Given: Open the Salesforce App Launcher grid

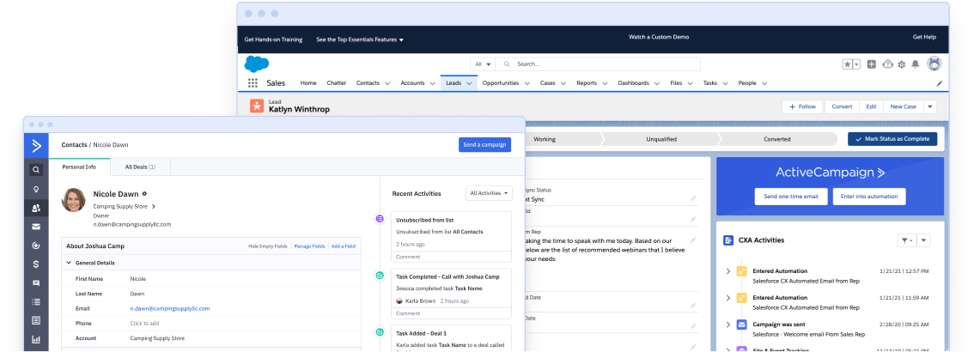Looking at the screenshot, I should coord(253,83).
